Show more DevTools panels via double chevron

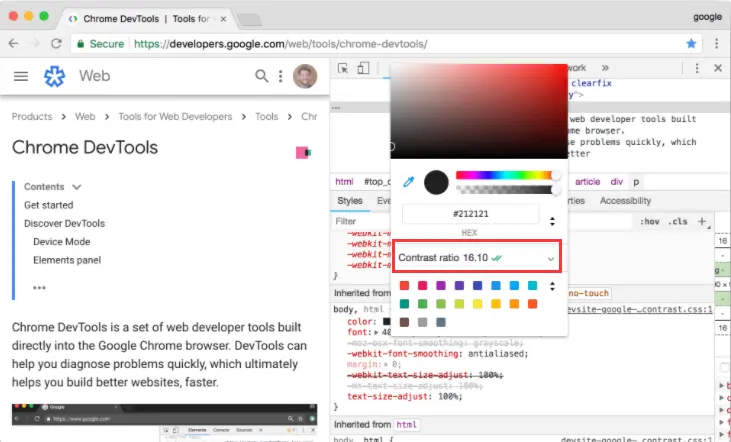click(605, 68)
